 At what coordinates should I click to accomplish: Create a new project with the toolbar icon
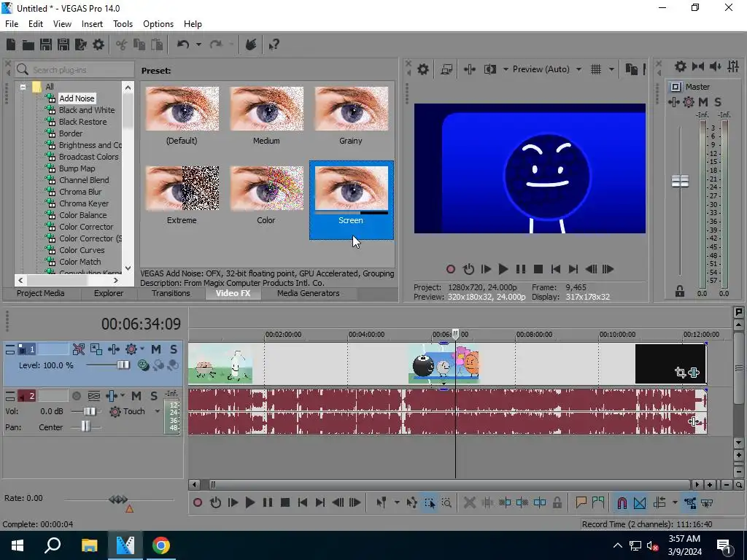pyautogui.click(x=11, y=44)
